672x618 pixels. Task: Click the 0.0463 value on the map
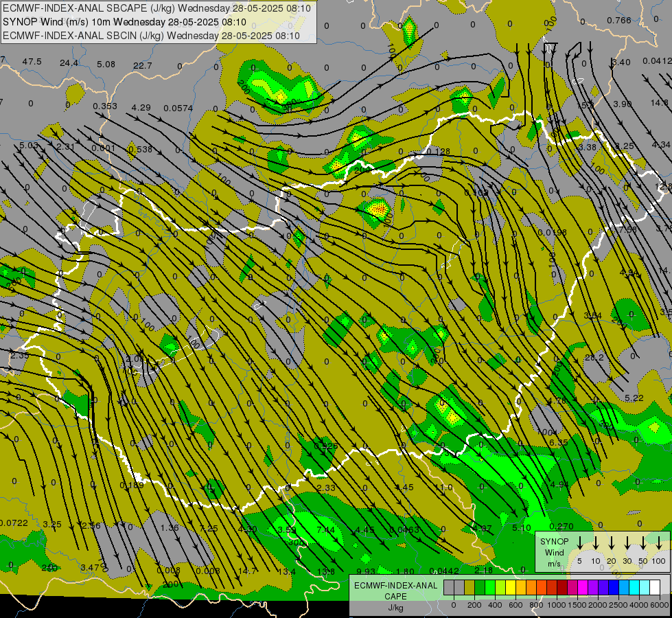[x=404, y=529]
